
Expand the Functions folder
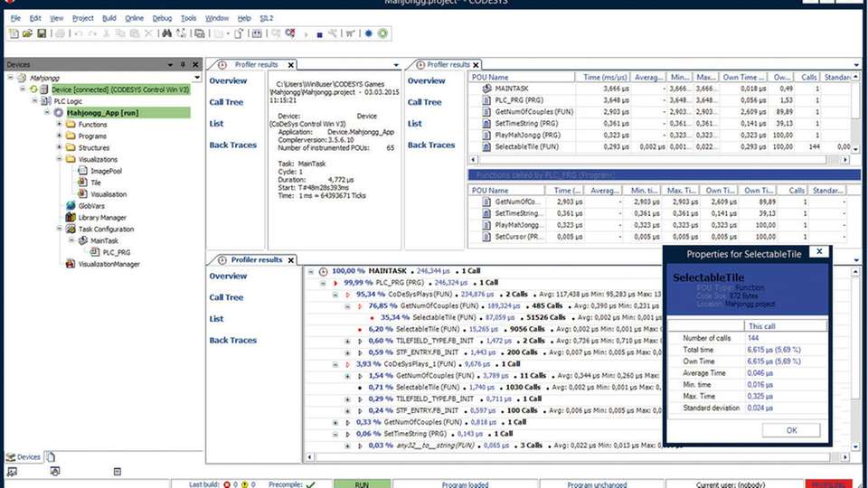[60, 125]
